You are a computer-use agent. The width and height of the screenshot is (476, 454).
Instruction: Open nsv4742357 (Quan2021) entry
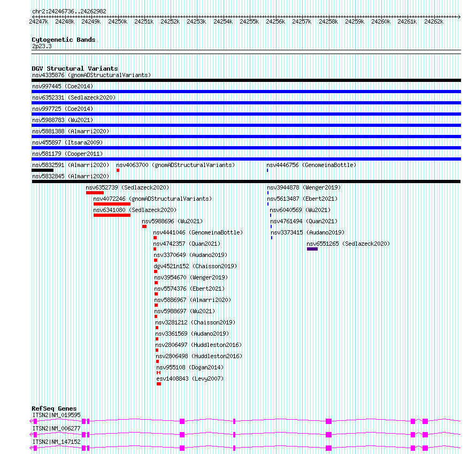coord(187,244)
